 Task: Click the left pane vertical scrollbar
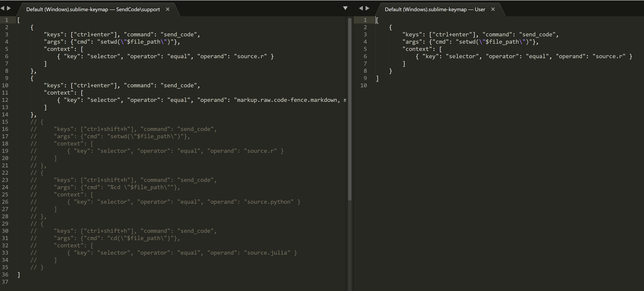click(x=349, y=107)
